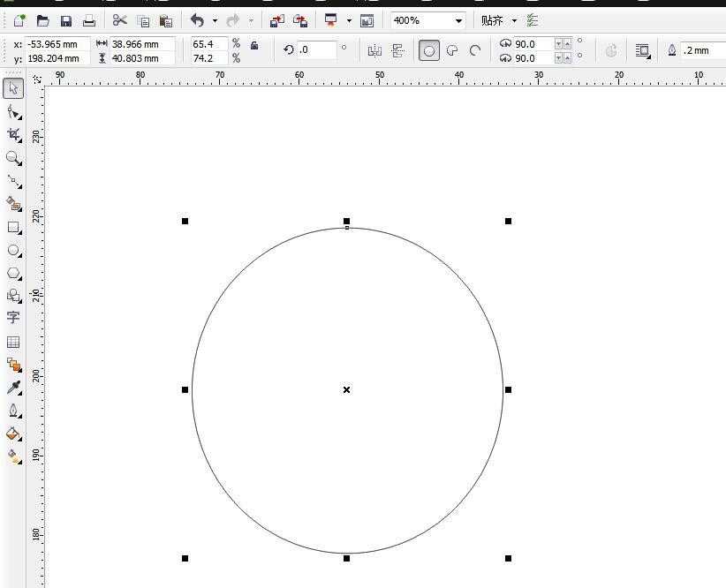
Task: Switch the shape to Pie mode
Action: pos(451,50)
